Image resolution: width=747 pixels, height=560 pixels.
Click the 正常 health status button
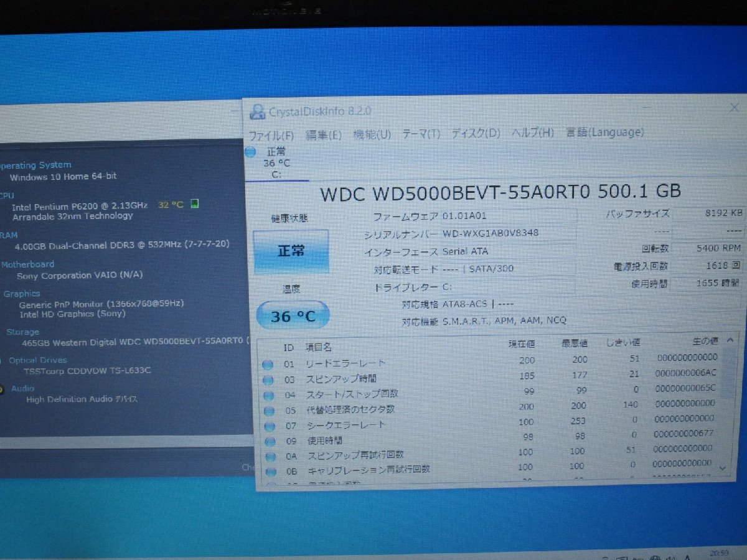291,251
